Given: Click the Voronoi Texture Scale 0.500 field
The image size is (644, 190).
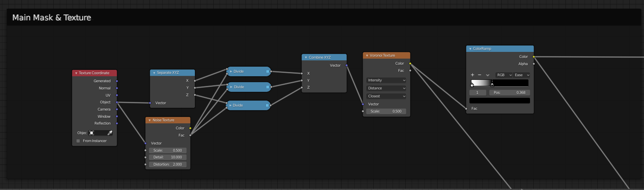Looking at the screenshot, I should coord(386,111).
